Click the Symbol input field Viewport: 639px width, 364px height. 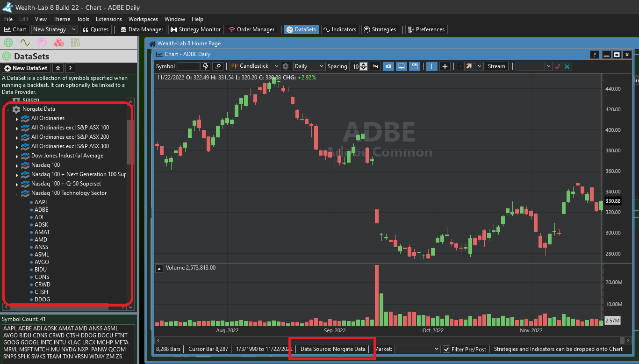pos(188,66)
